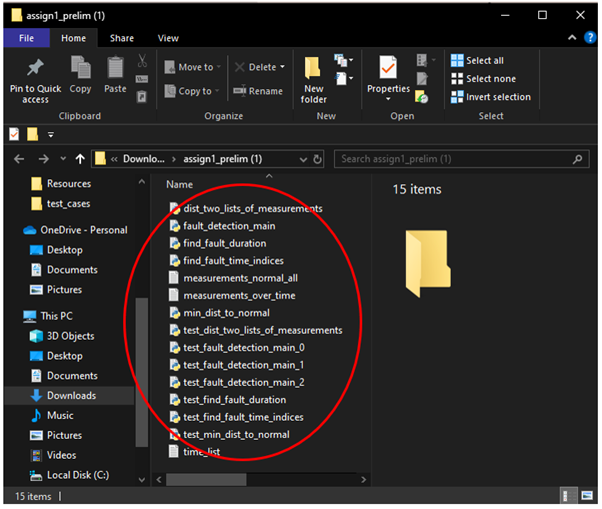
Task: Select the file fault_detection_main
Action: [222, 226]
